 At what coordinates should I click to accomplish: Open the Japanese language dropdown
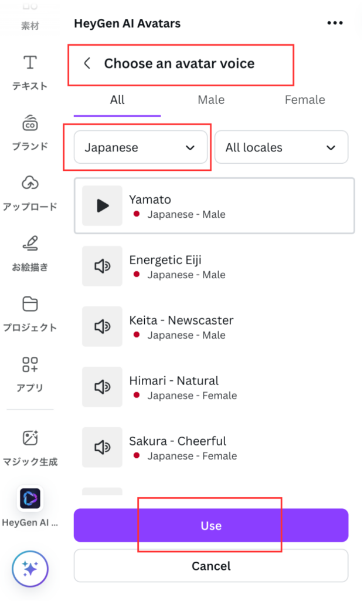[140, 147]
